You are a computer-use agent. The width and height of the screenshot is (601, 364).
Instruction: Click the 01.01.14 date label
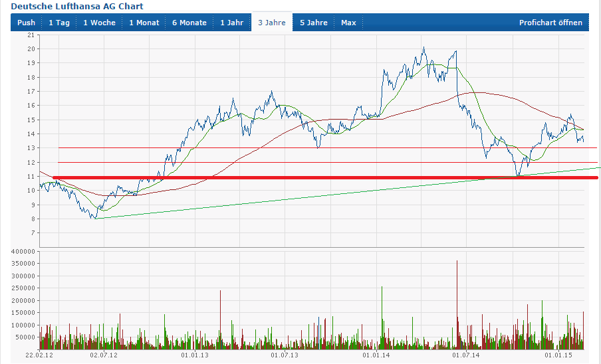pyautogui.click(x=376, y=355)
